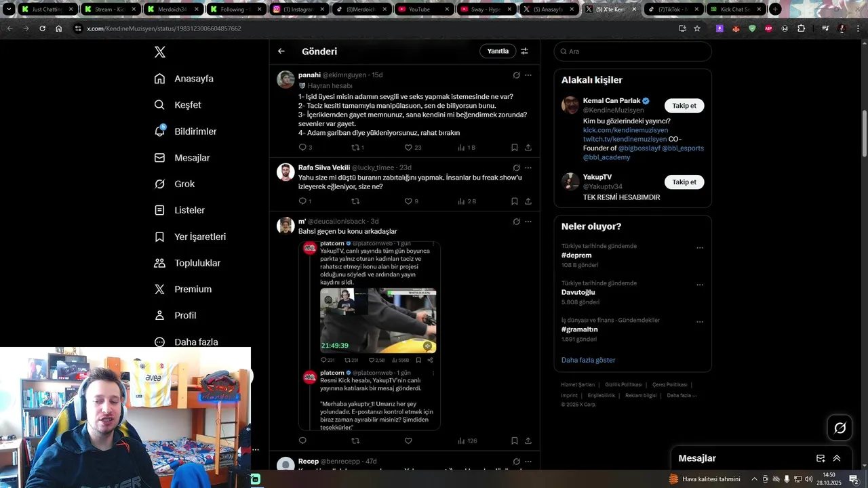868x488 pixels.
Task: Open more menu on m' reply
Action: coord(528,222)
